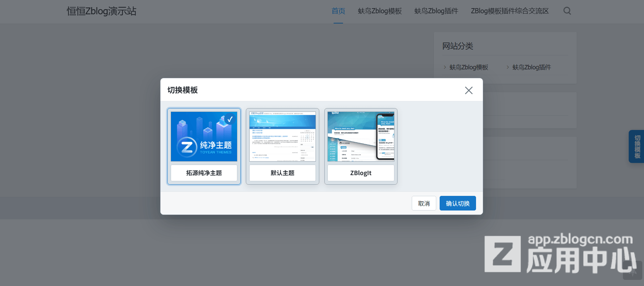Screen dimensions: 644x286
Task: Open sidebar category 蚨鸟Zblog模板 link
Action: [x=469, y=67]
